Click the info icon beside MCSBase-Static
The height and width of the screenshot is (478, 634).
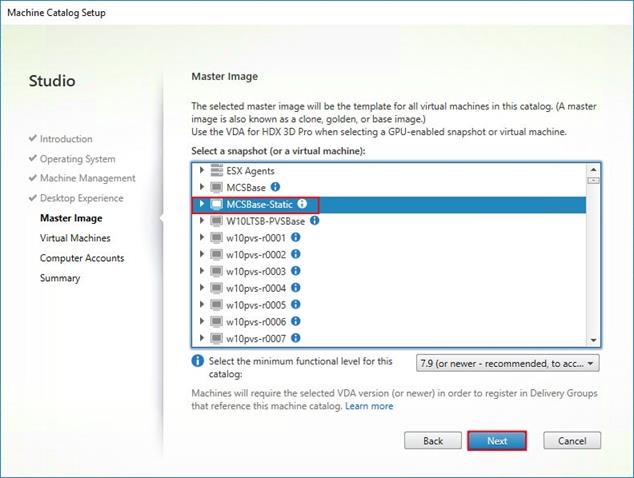(302, 204)
